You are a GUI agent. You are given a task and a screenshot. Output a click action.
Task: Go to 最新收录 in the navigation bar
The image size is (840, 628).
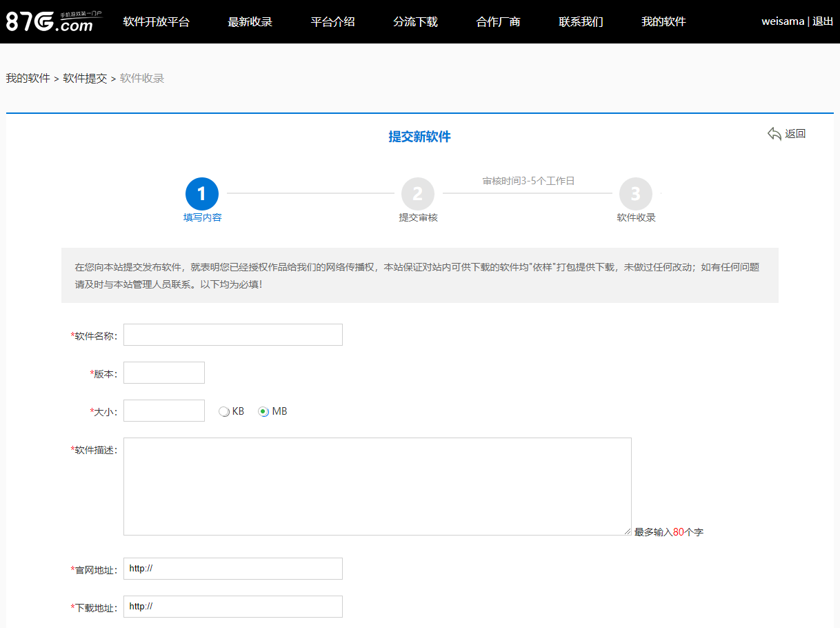pyautogui.click(x=250, y=21)
